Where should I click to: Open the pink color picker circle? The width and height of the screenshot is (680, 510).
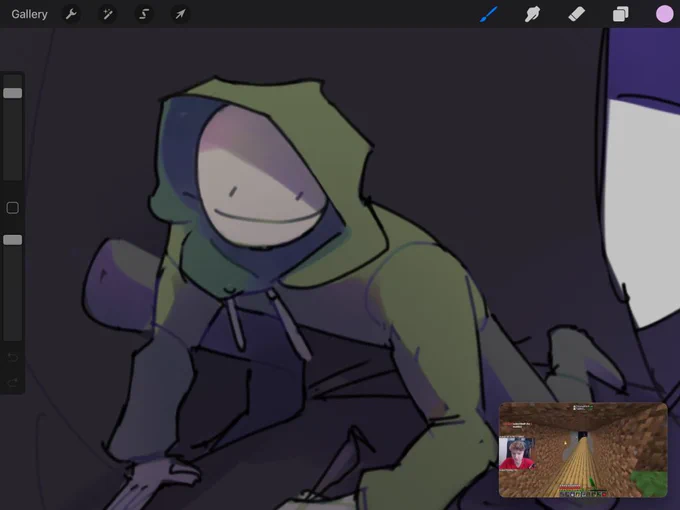(664, 14)
